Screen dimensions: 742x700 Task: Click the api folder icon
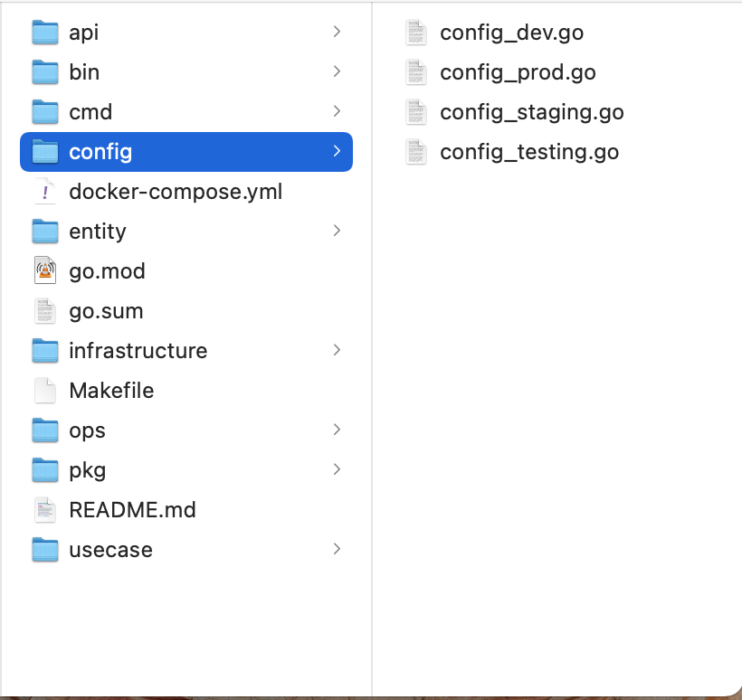45,33
